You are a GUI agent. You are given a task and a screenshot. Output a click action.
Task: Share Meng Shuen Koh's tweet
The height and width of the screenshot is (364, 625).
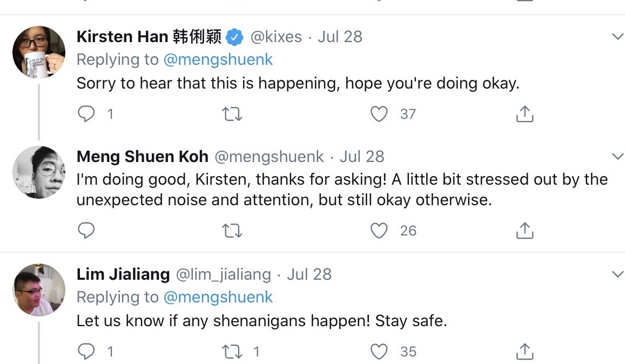click(x=525, y=230)
